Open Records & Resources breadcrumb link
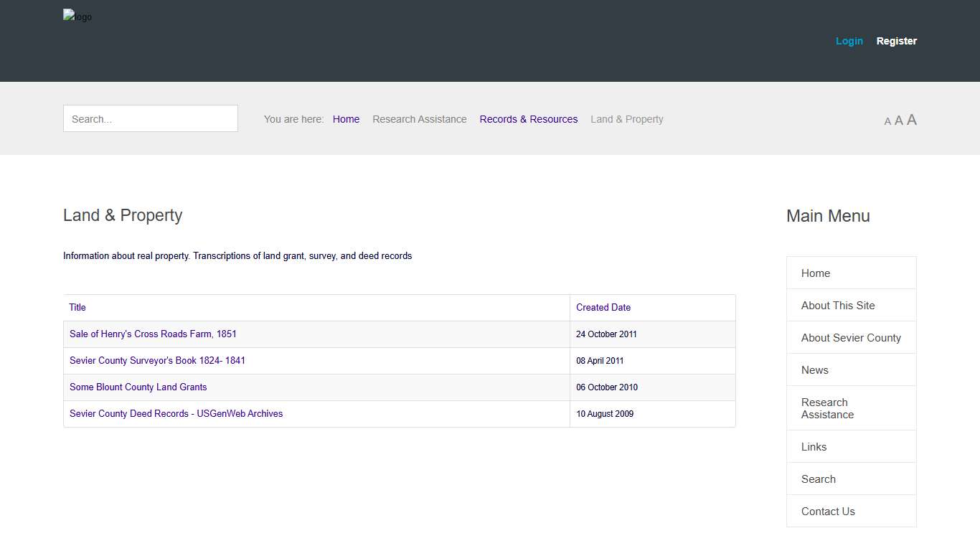Image resolution: width=980 pixels, height=551 pixels. click(x=528, y=119)
